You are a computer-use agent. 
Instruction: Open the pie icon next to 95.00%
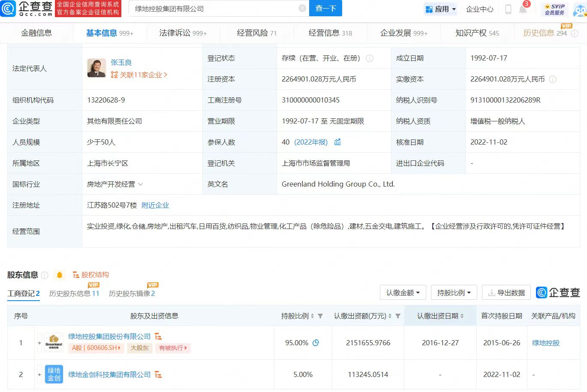tap(316, 343)
